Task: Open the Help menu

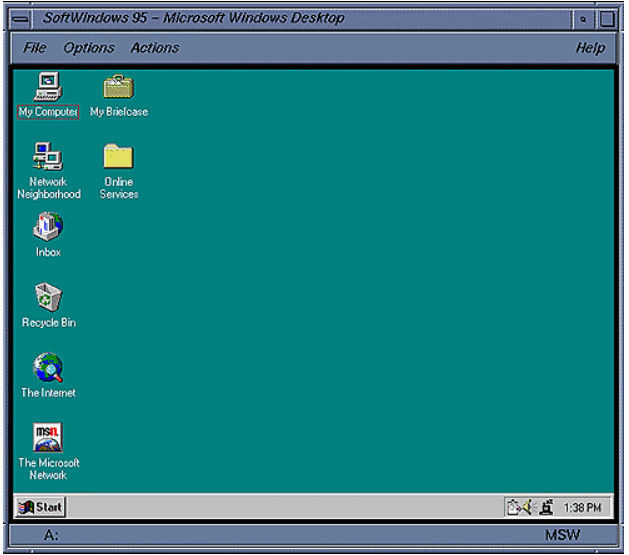Action: (590, 48)
